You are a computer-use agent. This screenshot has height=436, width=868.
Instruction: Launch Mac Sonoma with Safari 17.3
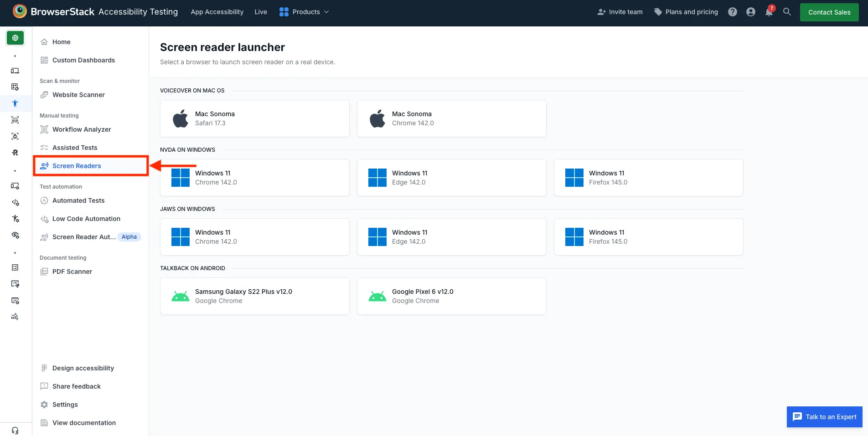click(254, 118)
